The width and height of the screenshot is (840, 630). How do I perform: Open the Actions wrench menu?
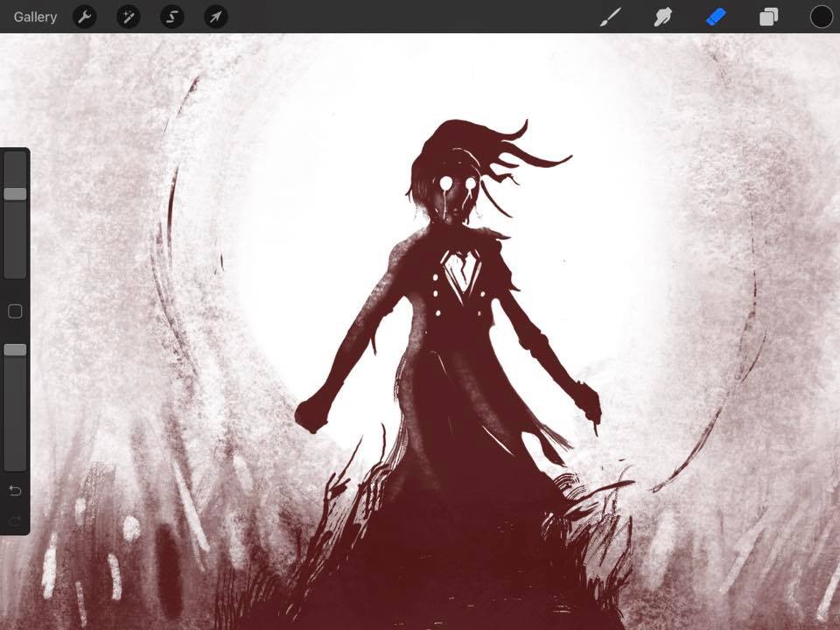(x=85, y=17)
